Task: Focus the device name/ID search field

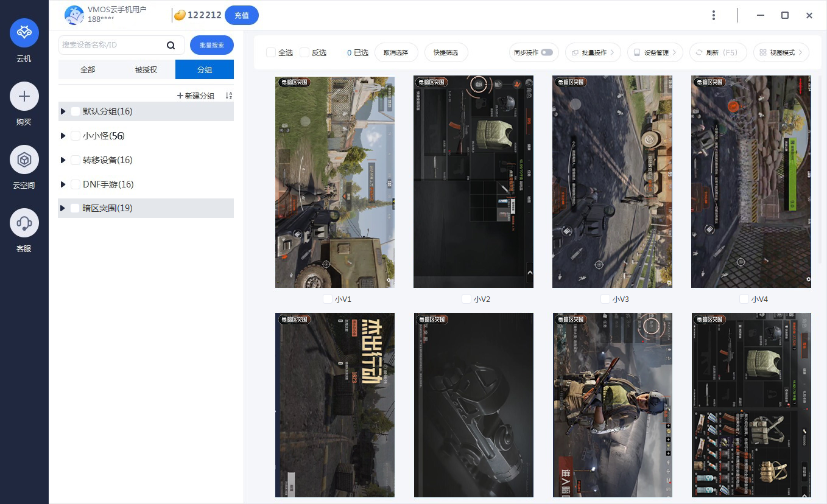Action: point(122,45)
